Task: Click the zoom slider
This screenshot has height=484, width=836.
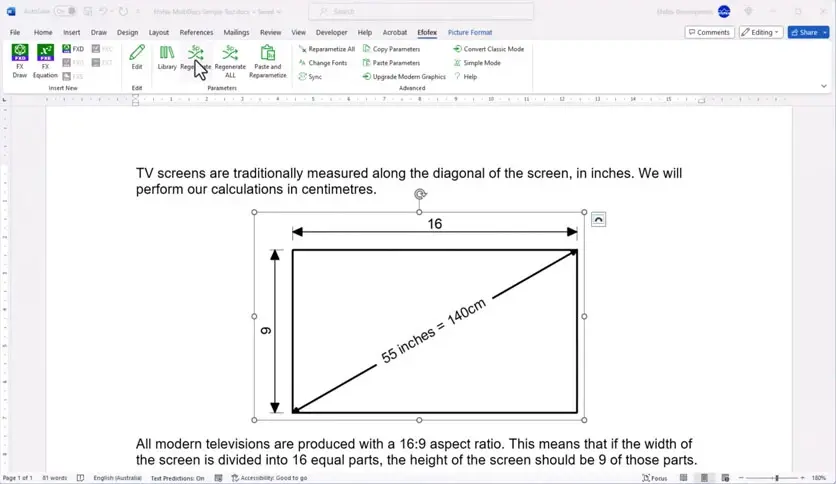Action: 771,478
